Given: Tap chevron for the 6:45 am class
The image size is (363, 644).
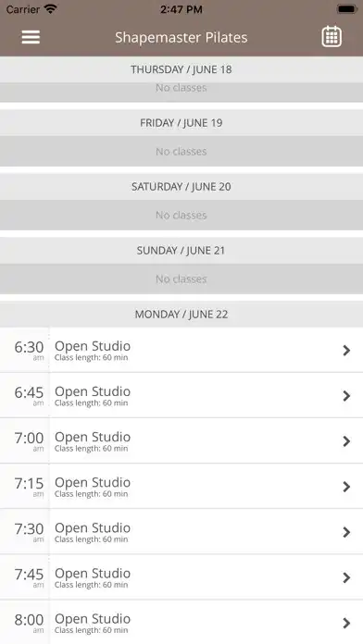Looking at the screenshot, I should (x=346, y=396).
